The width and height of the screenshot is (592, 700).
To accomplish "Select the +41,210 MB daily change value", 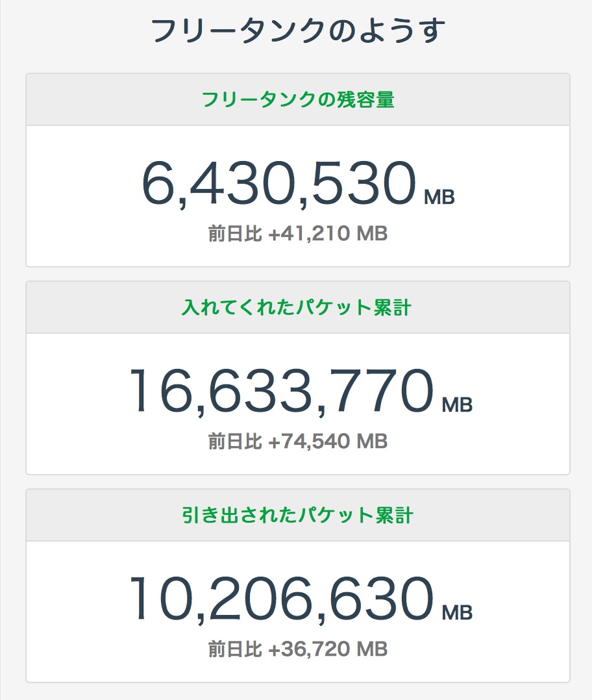I will 328,234.
